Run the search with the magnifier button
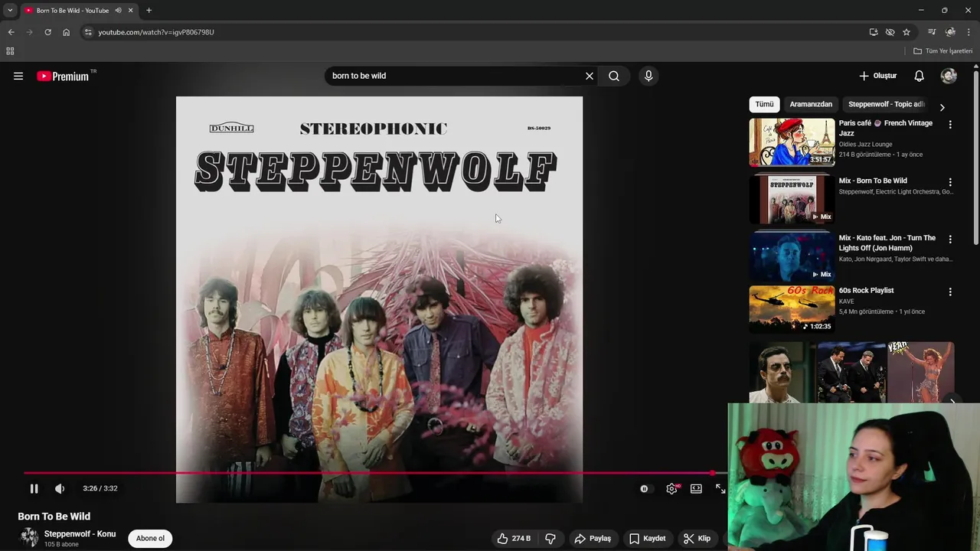 tap(614, 76)
